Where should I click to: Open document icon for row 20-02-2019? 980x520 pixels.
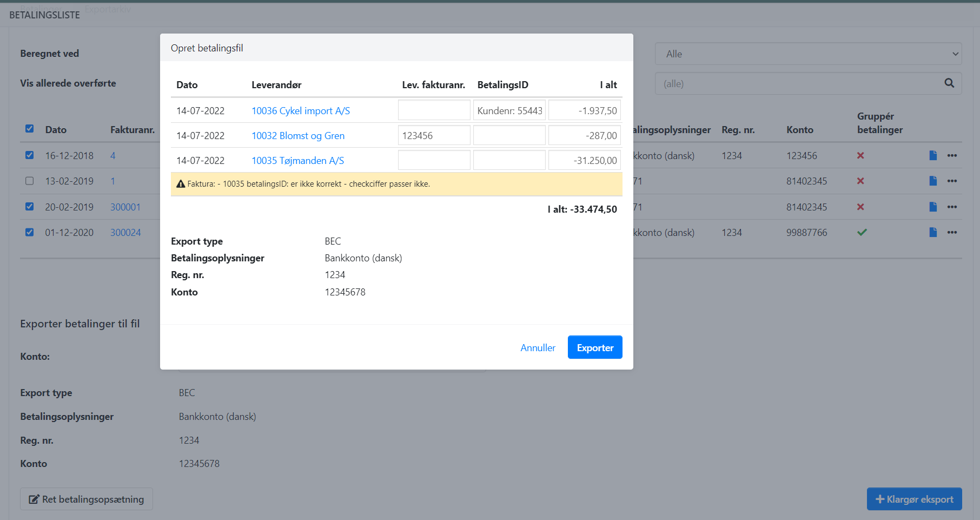pyautogui.click(x=933, y=207)
